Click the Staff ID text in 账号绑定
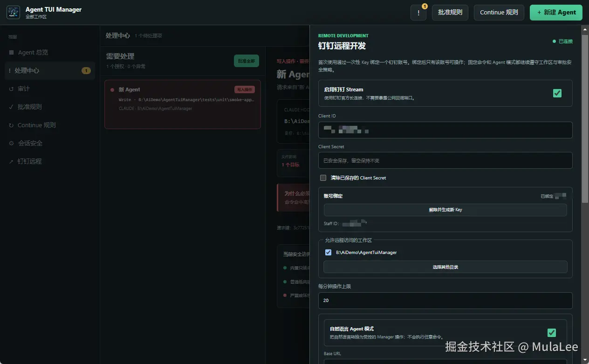The image size is (589, 364). point(344,224)
